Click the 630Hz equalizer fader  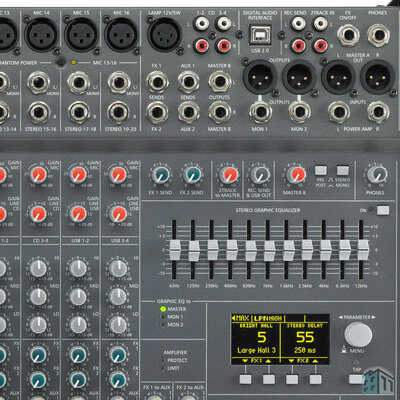click(x=251, y=250)
